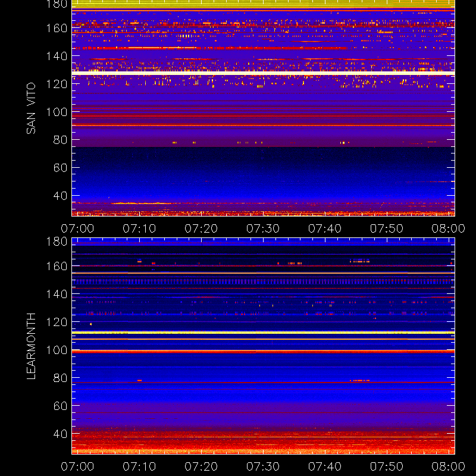Click the 100 tick label on Learmonth axis
The image size is (476, 476).
pyautogui.click(x=57, y=350)
